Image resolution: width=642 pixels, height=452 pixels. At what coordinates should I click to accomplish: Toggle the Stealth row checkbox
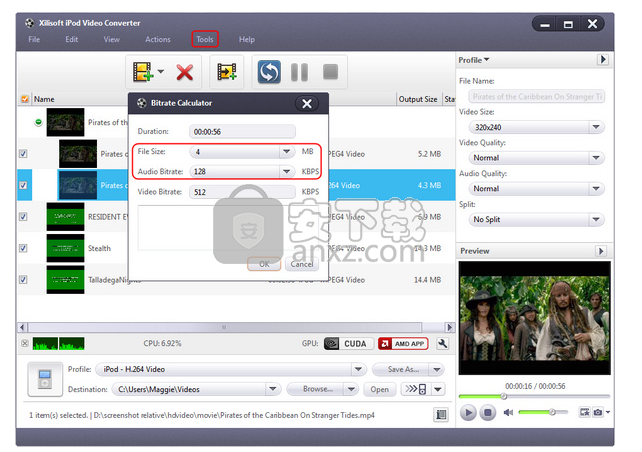[23, 248]
